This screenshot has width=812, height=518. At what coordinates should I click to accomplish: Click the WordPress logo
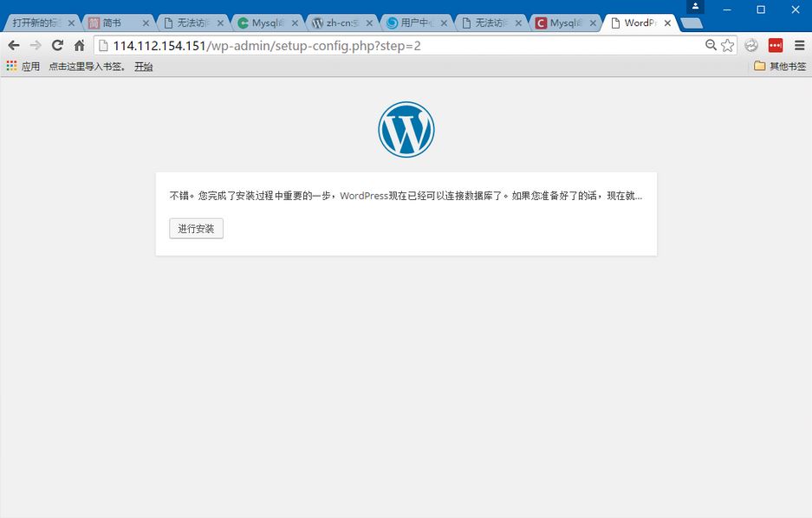pyautogui.click(x=406, y=129)
